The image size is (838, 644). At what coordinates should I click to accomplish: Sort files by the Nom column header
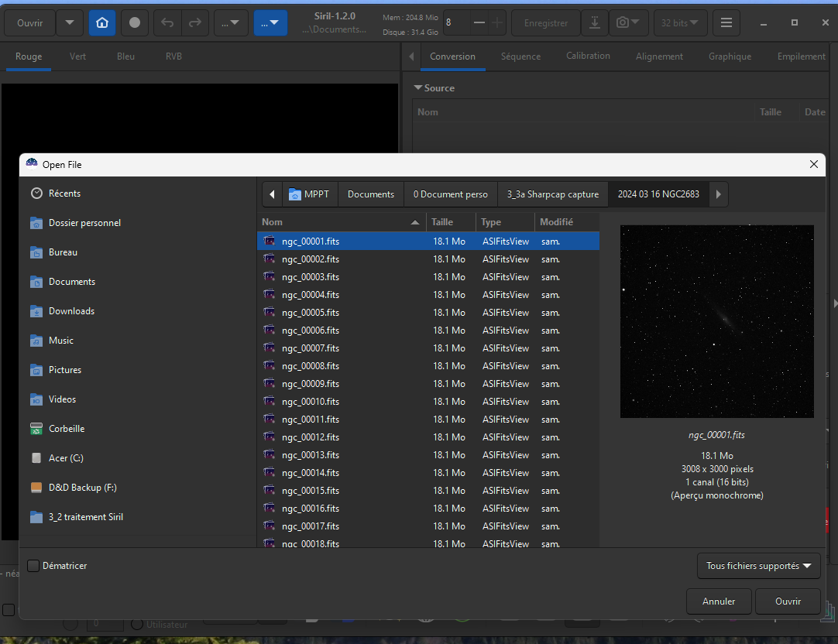(342, 222)
